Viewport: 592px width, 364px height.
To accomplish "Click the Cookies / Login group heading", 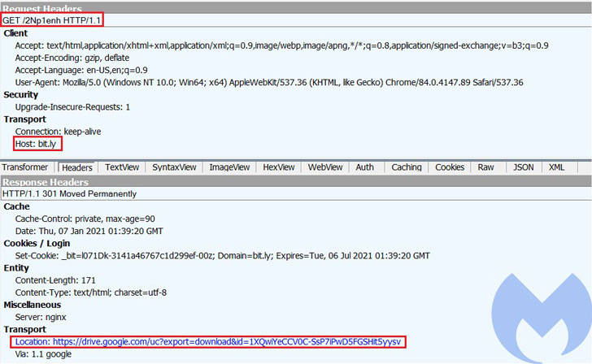I will [x=37, y=243].
